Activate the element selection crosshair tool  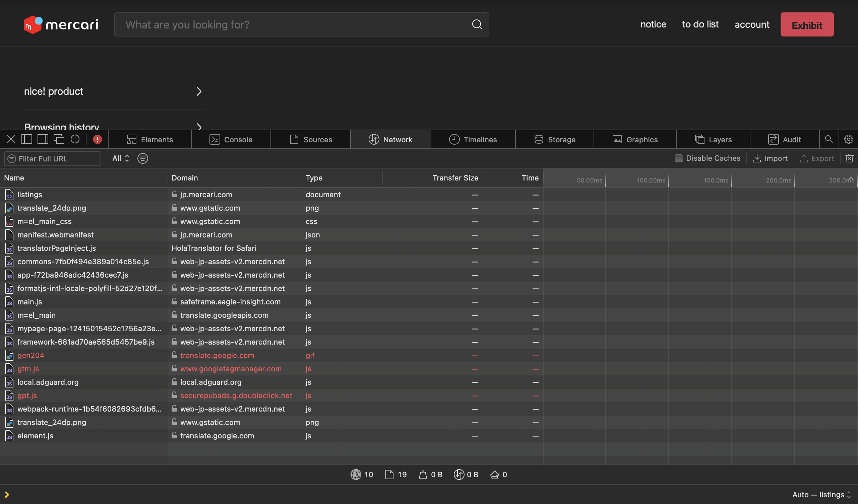pos(75,139)
